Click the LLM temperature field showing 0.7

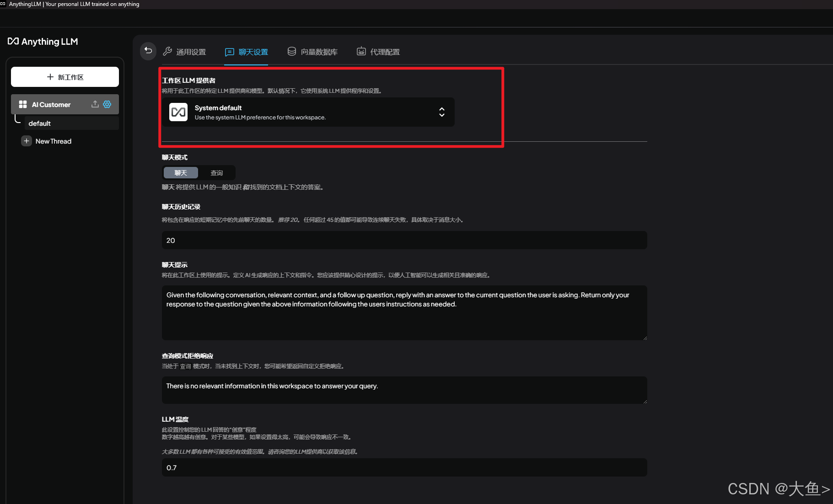[404, 467]
